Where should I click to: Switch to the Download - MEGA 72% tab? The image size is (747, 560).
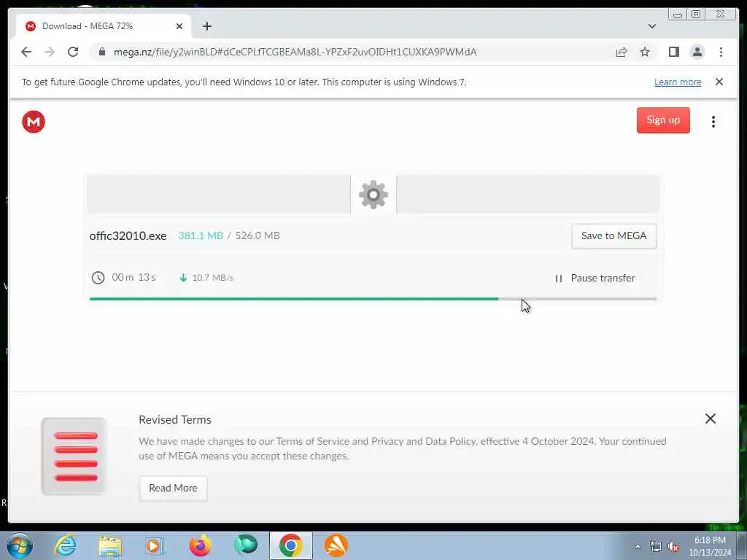pos(104,26)
